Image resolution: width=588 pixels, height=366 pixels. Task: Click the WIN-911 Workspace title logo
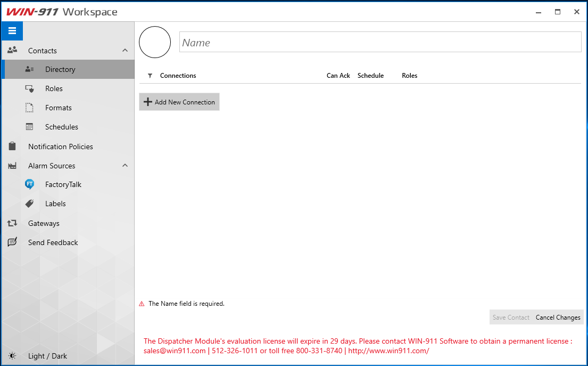click(62, 12)
